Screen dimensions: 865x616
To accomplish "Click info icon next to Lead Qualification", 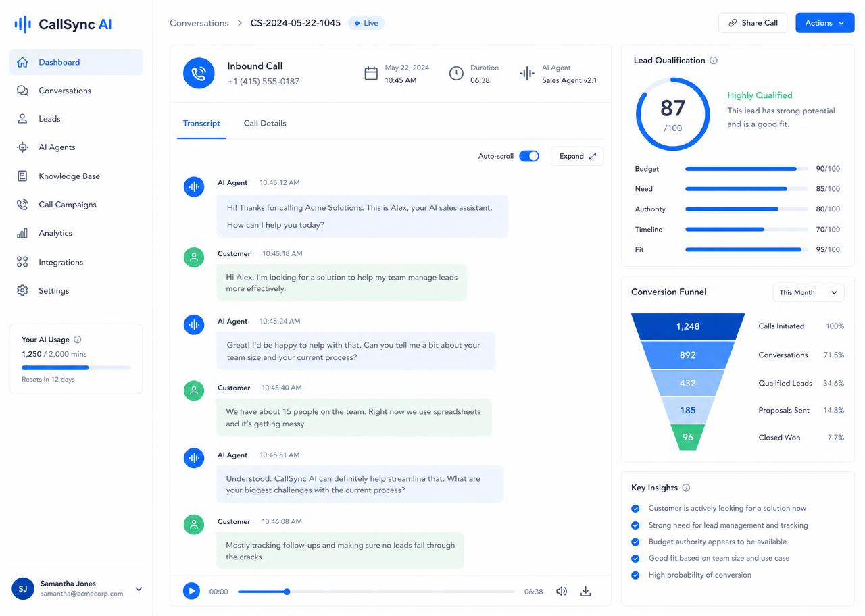I will (714, 61).
